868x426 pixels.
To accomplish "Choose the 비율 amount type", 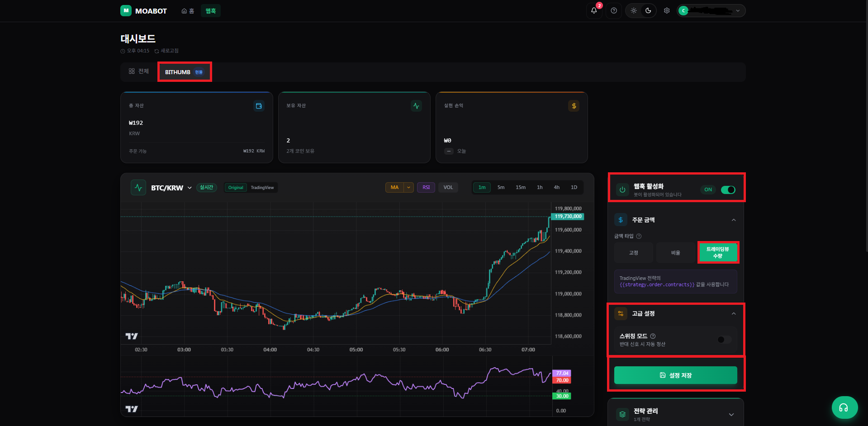I will (x=675, y=253).
